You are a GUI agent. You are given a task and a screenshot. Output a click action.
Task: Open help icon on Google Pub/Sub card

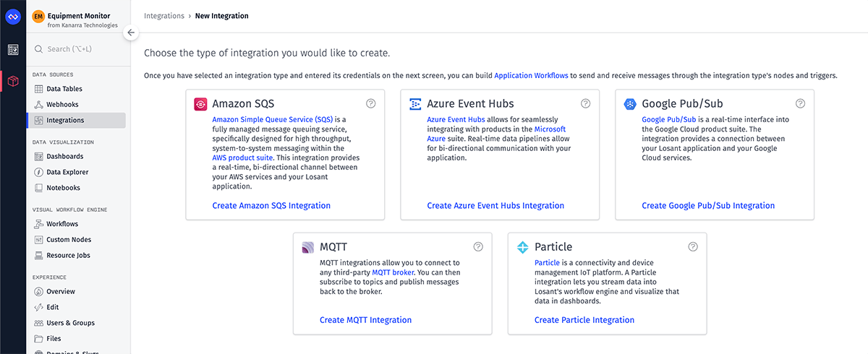coord(800,104)
